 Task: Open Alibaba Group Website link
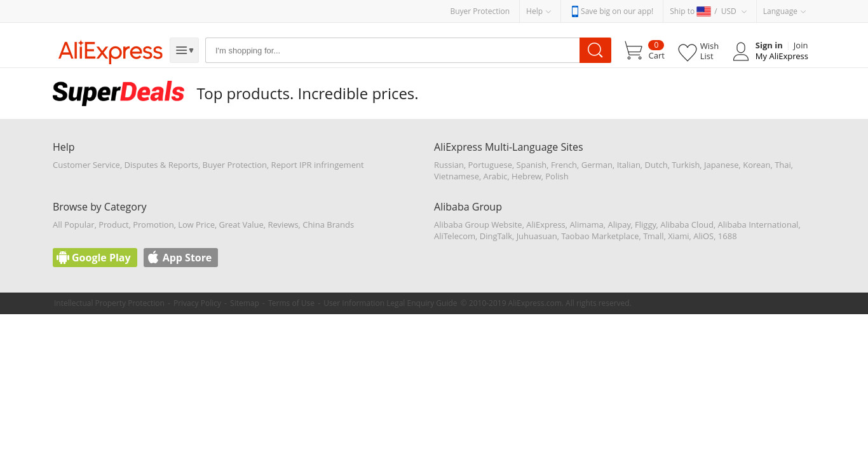tap(478, 225)
